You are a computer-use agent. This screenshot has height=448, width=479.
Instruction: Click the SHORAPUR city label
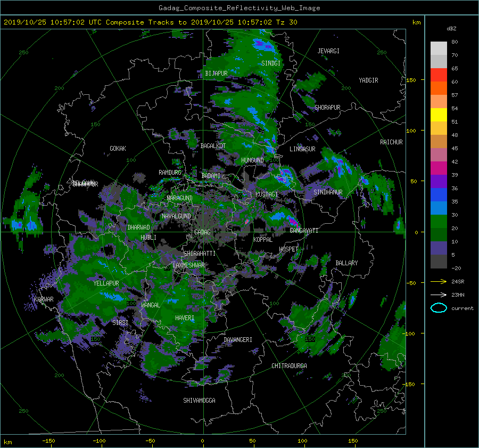pos(327,108)
